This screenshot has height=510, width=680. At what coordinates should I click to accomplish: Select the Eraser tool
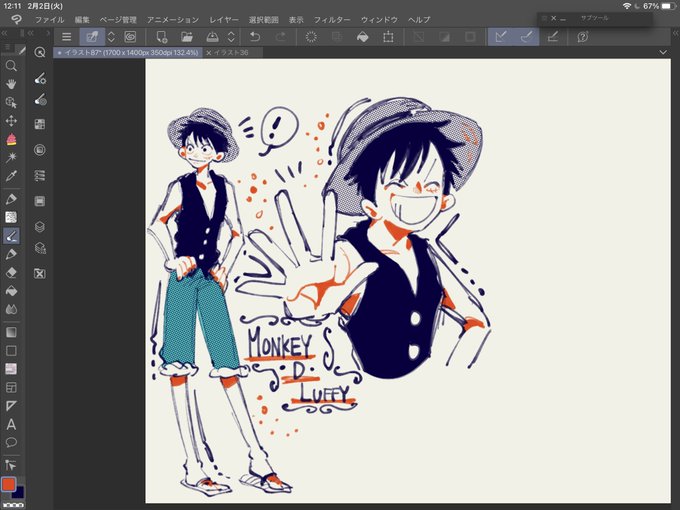11,272
